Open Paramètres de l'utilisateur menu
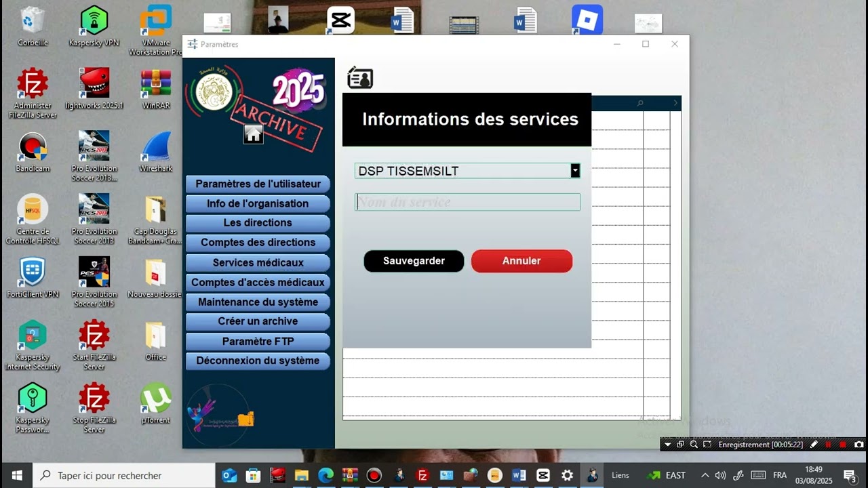The height and width of the screenshot is (488, 868). click(x=258, y=184)
